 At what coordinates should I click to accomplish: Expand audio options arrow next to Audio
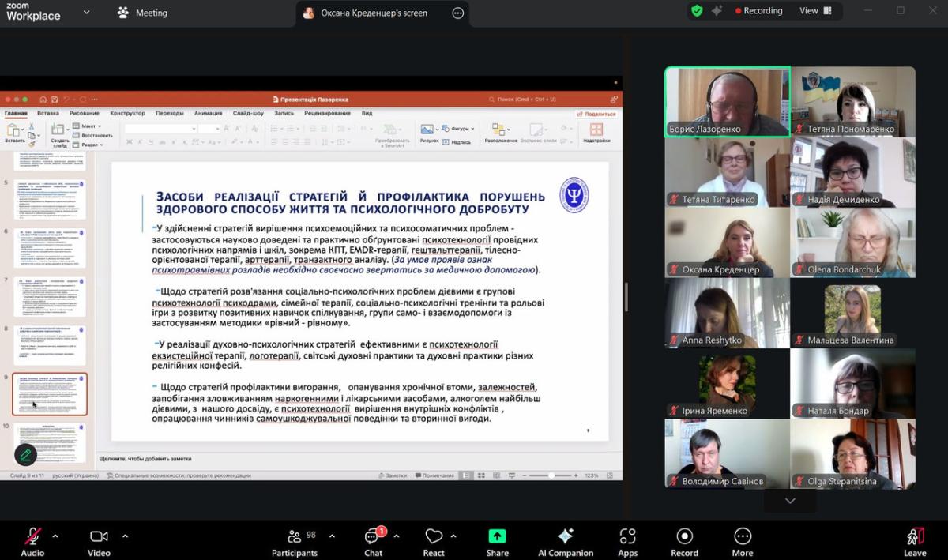pos(55,536)
